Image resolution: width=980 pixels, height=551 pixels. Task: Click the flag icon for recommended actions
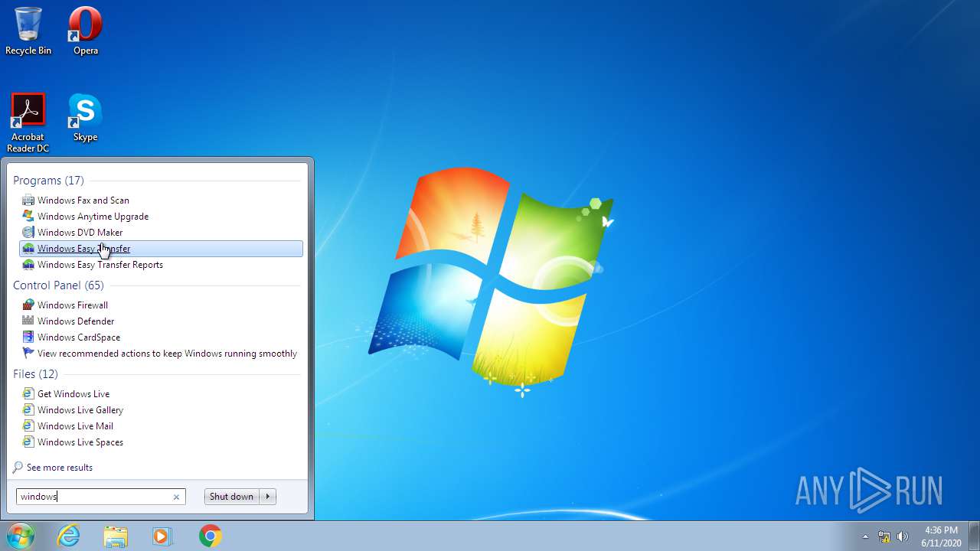point(28,354)
